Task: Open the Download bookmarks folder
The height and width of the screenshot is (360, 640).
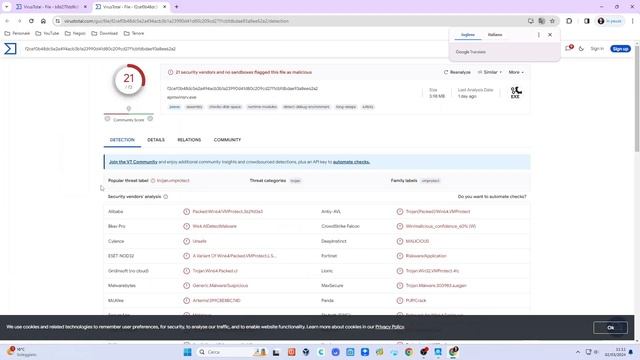Action: tap(104, 33)
